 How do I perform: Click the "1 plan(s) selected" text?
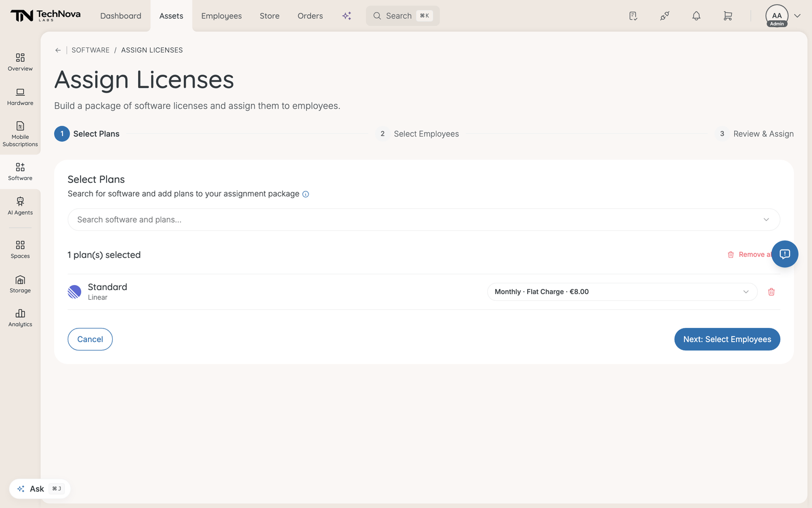[104, 255]
